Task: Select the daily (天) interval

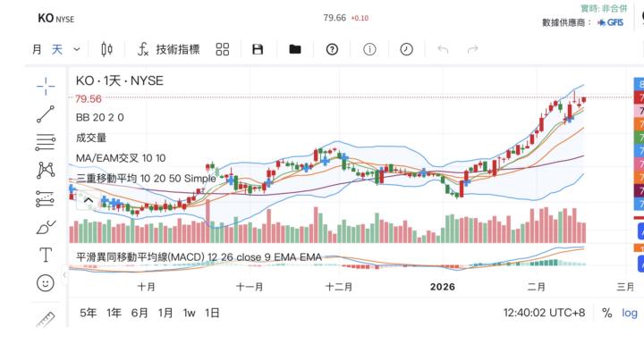Action: coord(57,50)
